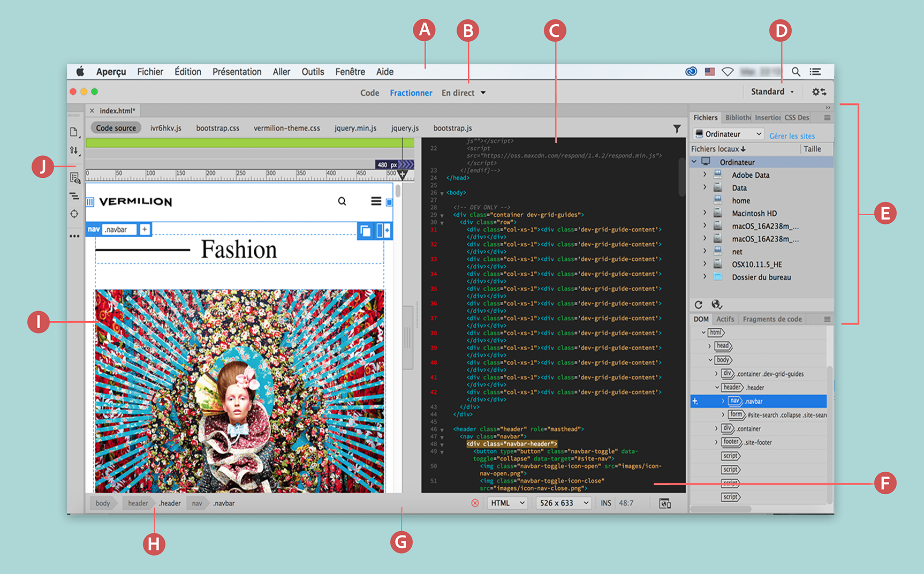Click the device preview icon in the status bar
This screenshot has height=574, width=924.
coord(665,503)
